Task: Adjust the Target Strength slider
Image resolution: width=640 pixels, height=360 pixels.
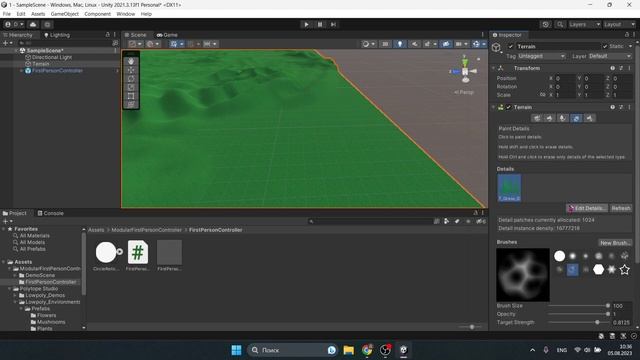Action: click(x=578, y=322)
